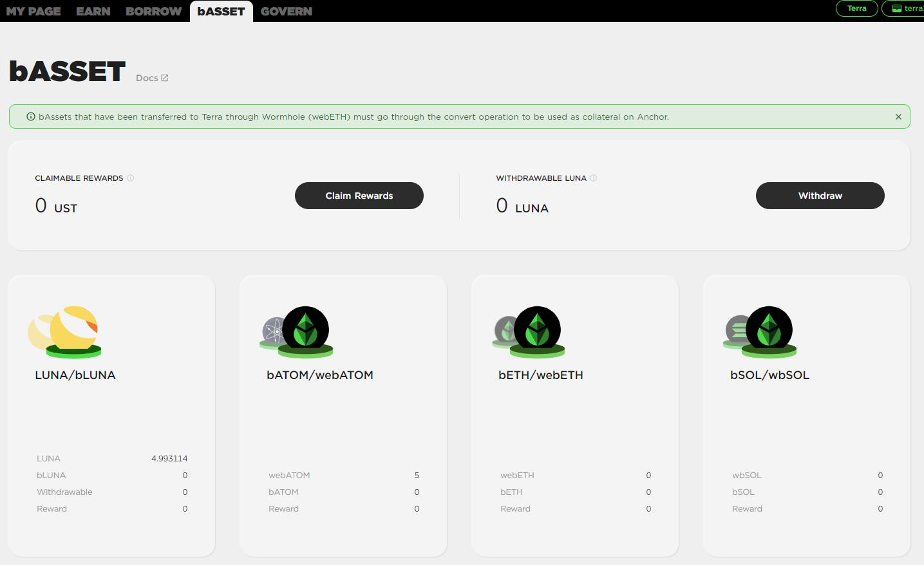
Task: Click the Reward label in the bSOL/wbSOL card
Action: point(748,509)
